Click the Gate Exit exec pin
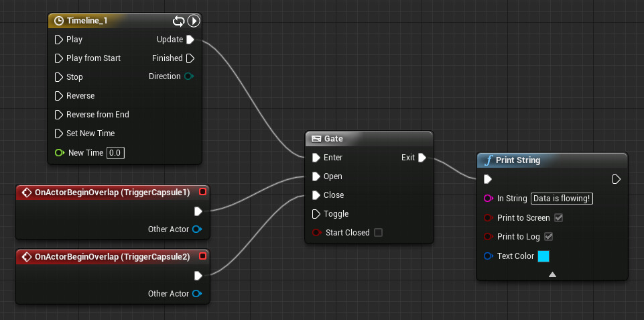 click(x=422, y=158)
